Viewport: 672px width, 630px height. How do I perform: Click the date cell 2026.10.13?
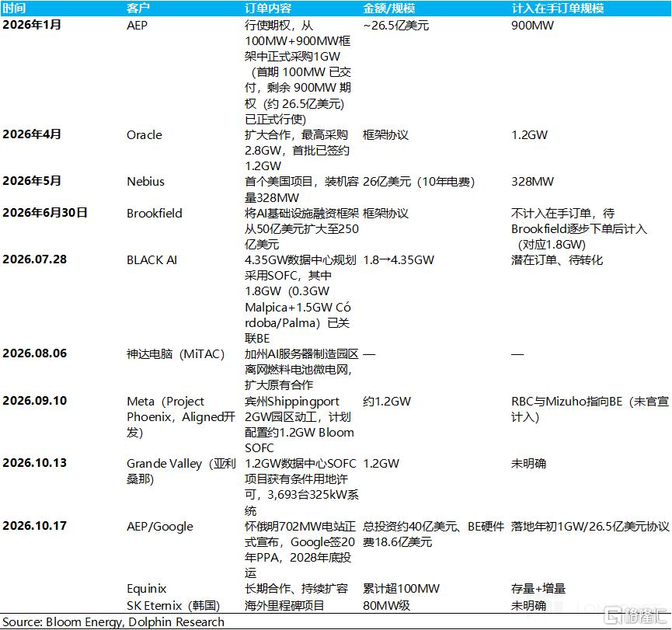[35, 463]
